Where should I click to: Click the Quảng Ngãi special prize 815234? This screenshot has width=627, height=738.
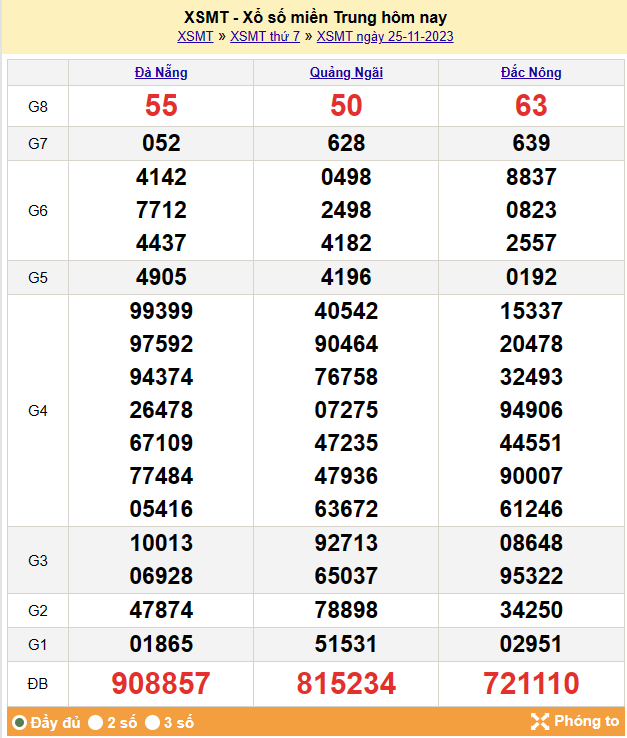tap(346, 684)
